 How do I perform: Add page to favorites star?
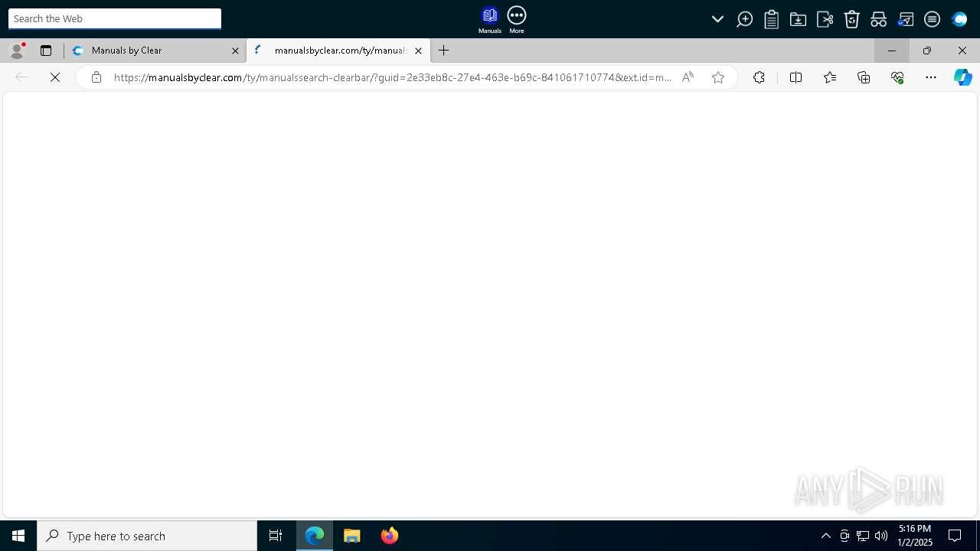click(x=718, y=77)
